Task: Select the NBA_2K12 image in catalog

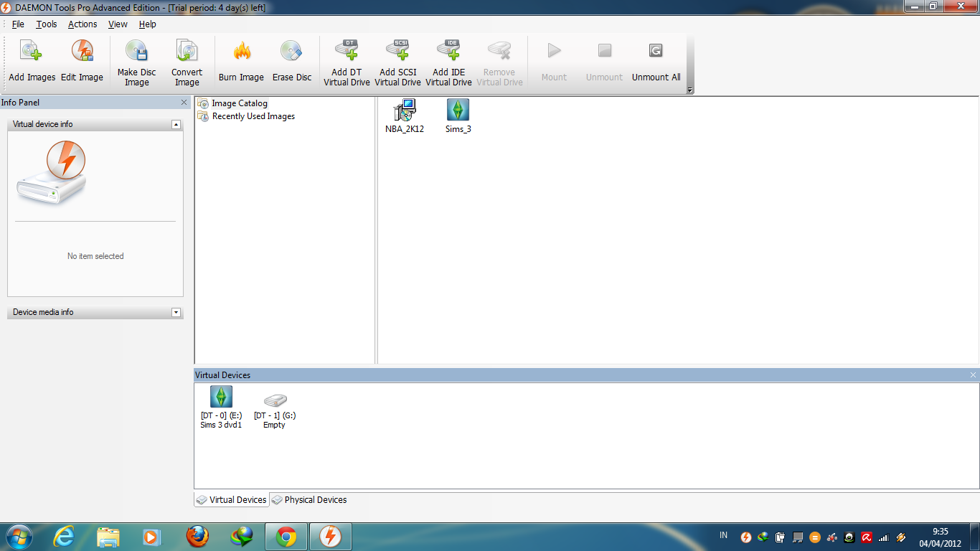Action: (x=405, y=116)
